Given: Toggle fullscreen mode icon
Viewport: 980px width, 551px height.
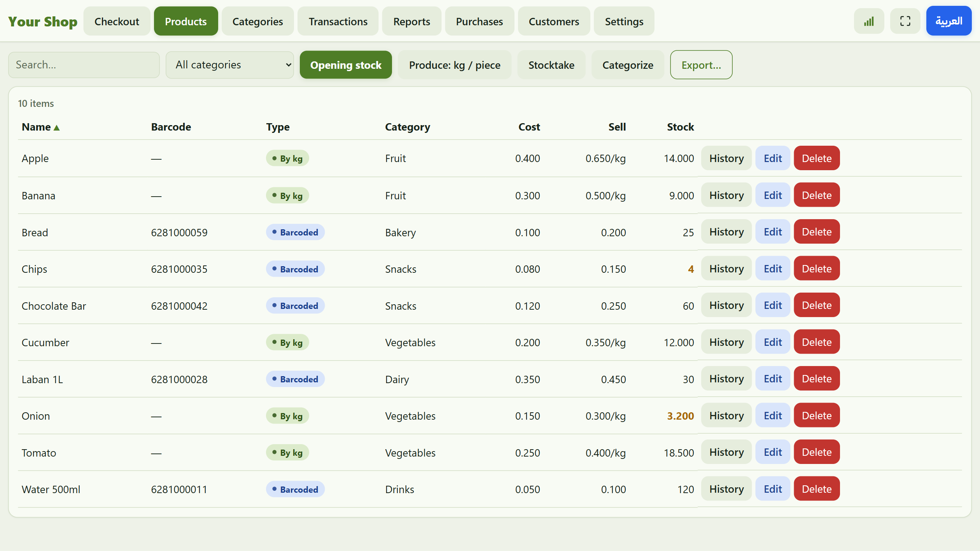Looking at the screenshot, I should (x=905, y=21).
